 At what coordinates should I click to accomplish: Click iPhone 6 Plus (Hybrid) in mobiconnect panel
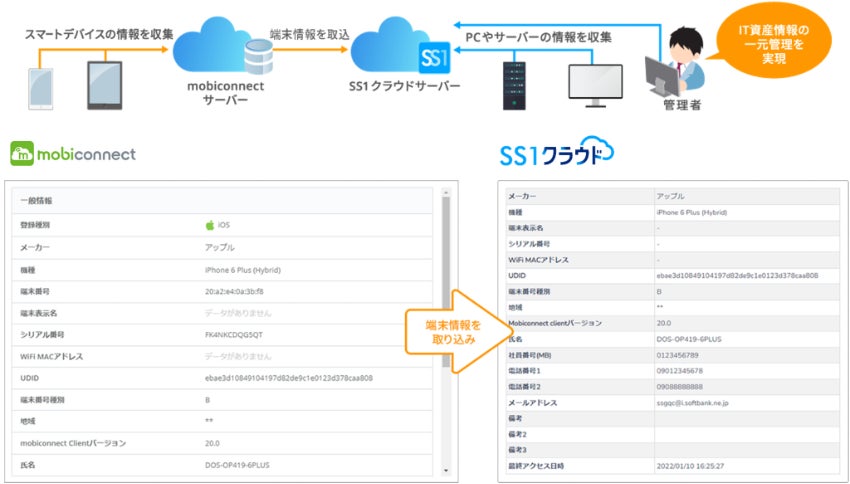click(243, 270)
